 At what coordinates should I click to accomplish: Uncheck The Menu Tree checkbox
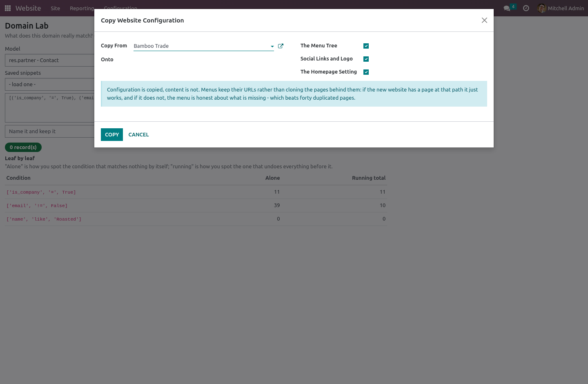click(x=366, y=46)
